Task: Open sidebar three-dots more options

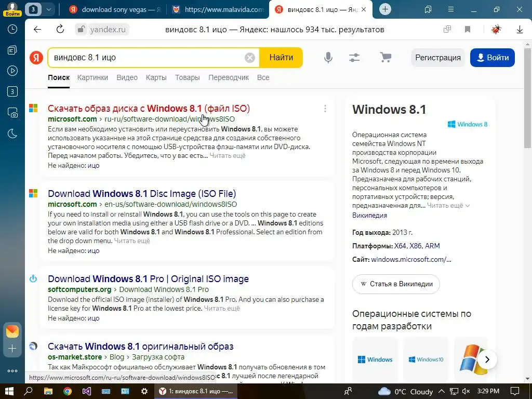Action: [12, 371]
